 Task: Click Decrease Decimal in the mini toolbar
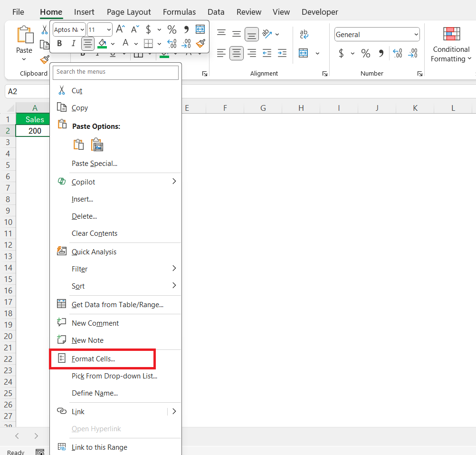click(x=186, y=44)
